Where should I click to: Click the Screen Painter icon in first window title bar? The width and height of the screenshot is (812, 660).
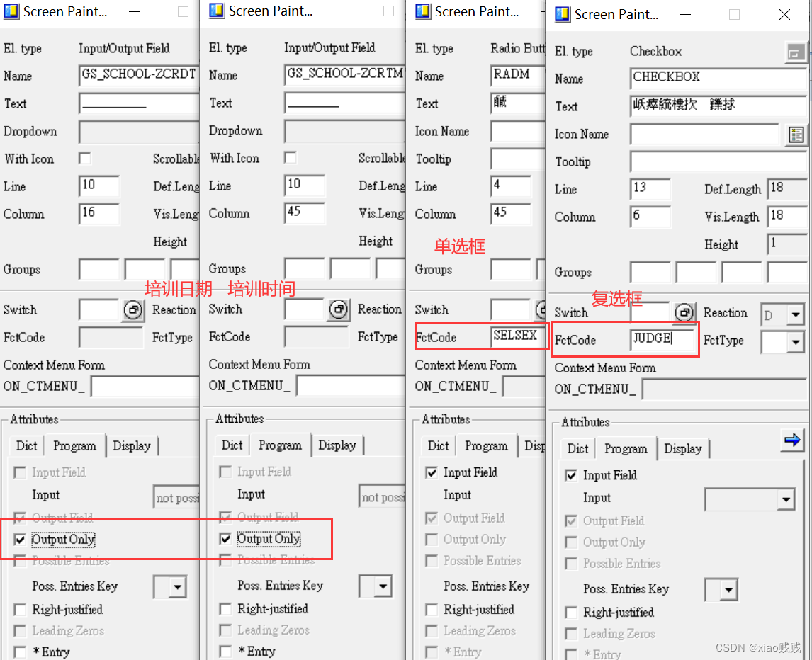tap(10, 11)
